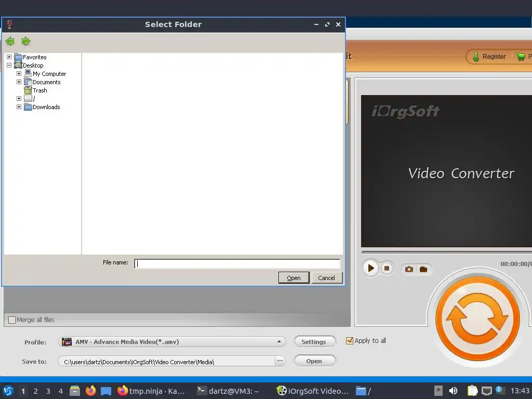Switch to workspace 3
Viewport: 532px width, 399px height.
point(48,391)
